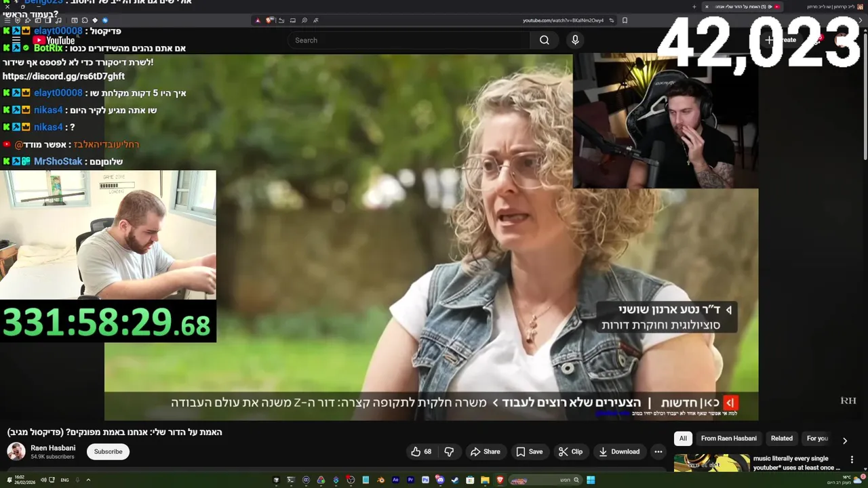The width and height of the screenshot is (868, 488).
Task: Select the All filter chip
Action: [683, 439]
